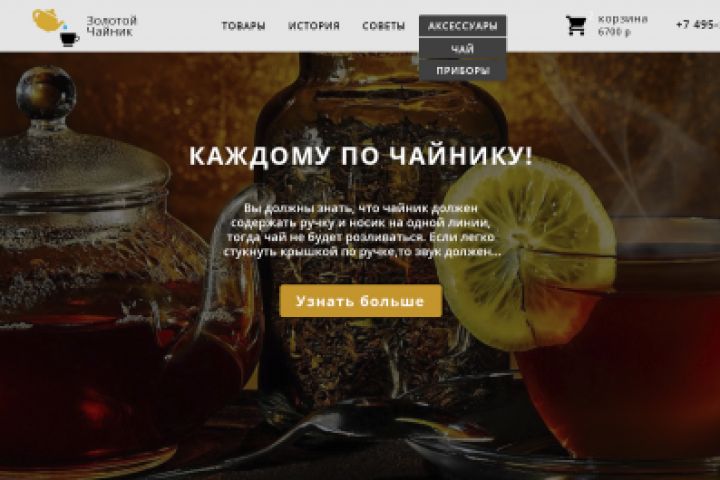Screen dimensions: 720x480
Task: Choose "Приборы" in the Аксессуары submenu
Action: (x=462, y=71)
